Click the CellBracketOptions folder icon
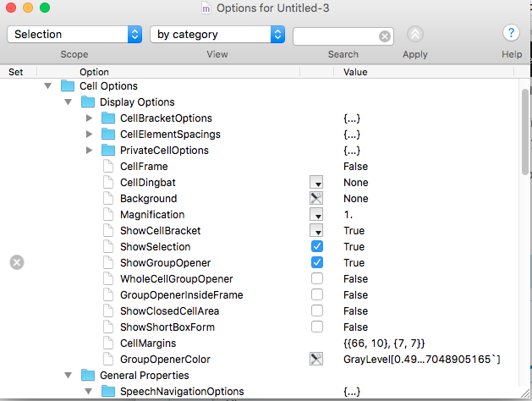 pyautogui.click(x=108, y=118)
